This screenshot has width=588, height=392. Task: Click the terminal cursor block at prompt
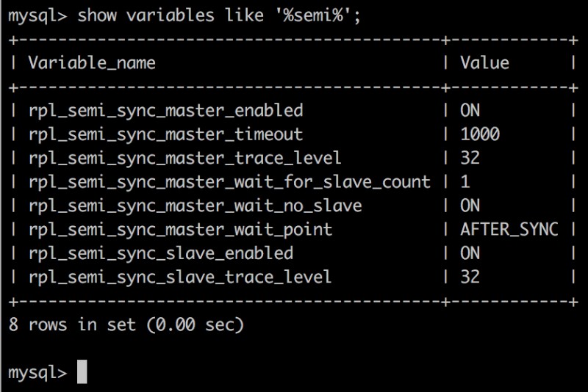(x=82, y=371)
